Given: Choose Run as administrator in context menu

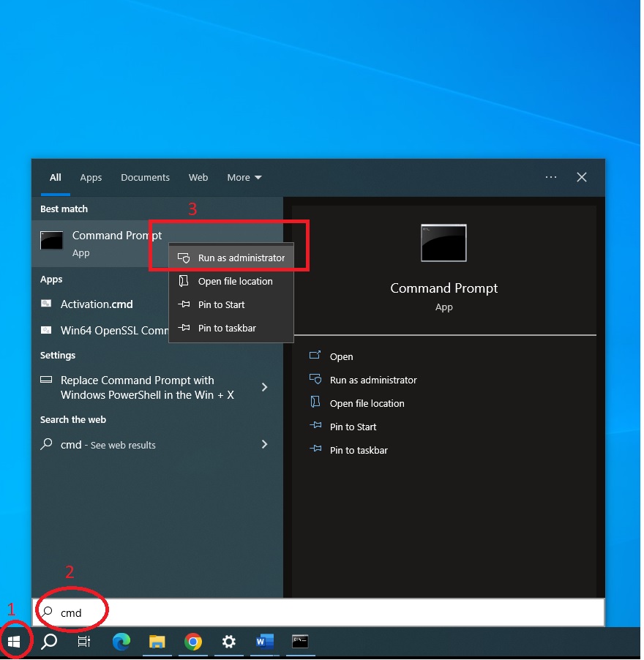Looking at the screenshot, I should 241,258.
